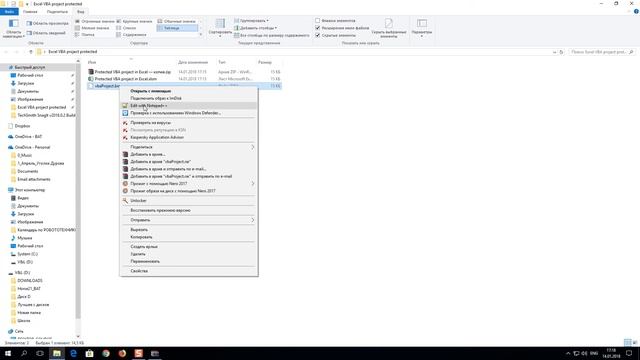Open Google Chrome from taskbar

tap(106, 353)
